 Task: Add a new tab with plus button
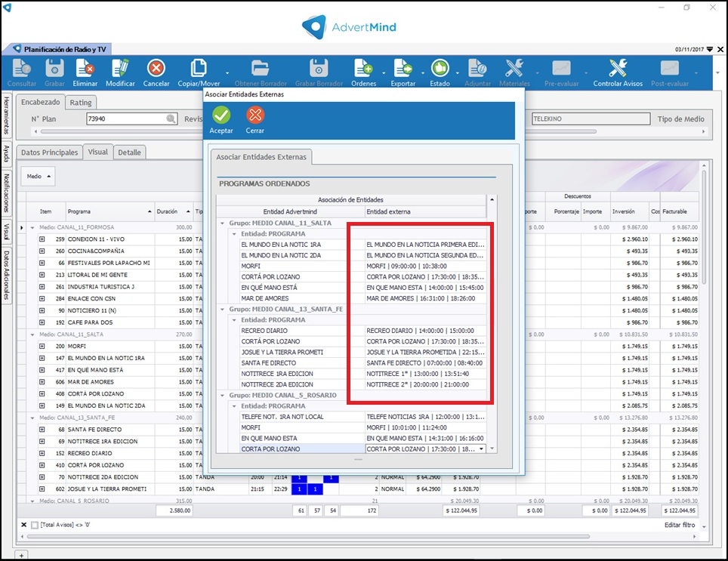[21, 555]
